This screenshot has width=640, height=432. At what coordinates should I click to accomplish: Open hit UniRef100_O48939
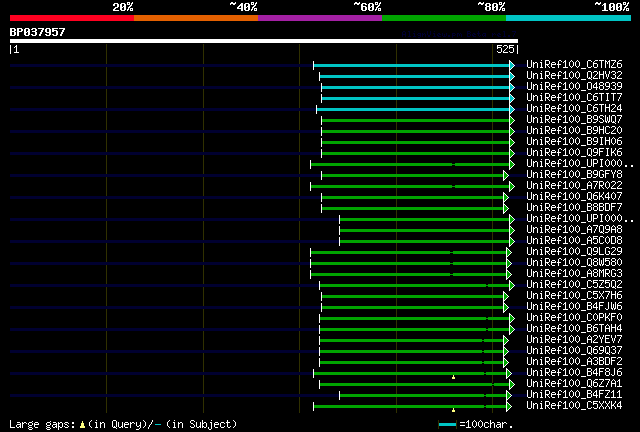click(x=574, y=87)
